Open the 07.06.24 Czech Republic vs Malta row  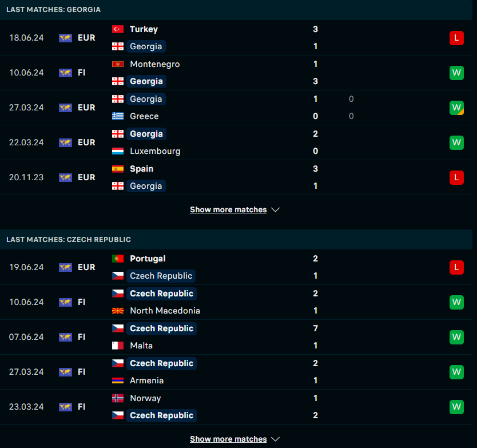pos(236,337)
